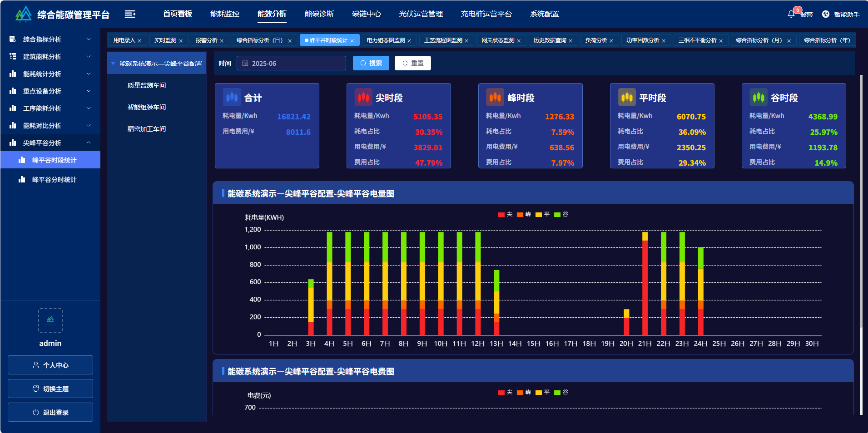Screen dimensions: 868x433
Task: Click the yellow 平 legend color swatch
Action: [538, 214]
